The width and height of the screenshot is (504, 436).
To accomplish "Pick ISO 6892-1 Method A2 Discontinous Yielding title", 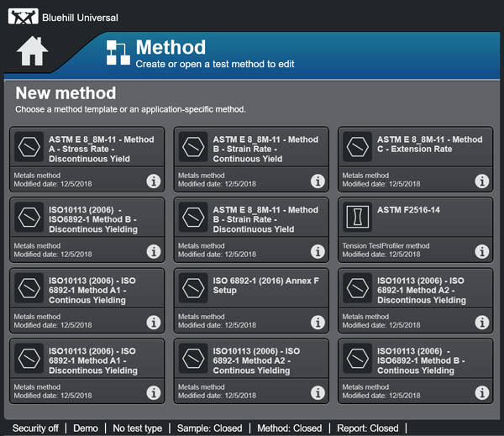I will [x=422, y=291].
